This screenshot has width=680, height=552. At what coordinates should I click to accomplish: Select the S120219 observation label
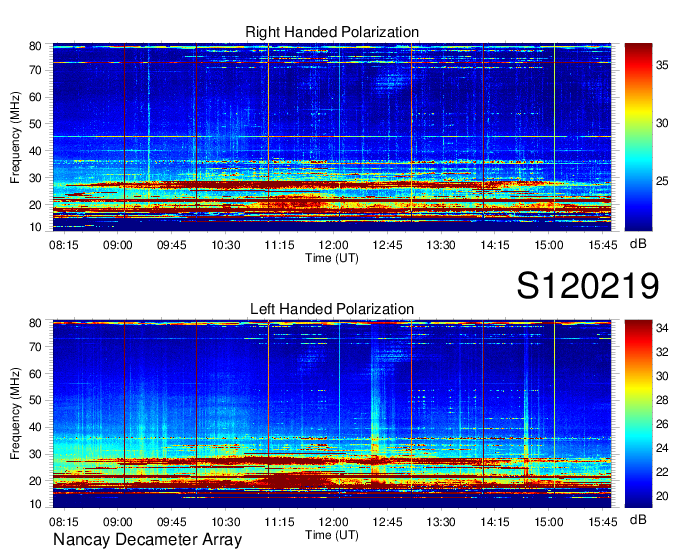click(x=588, y=285)
